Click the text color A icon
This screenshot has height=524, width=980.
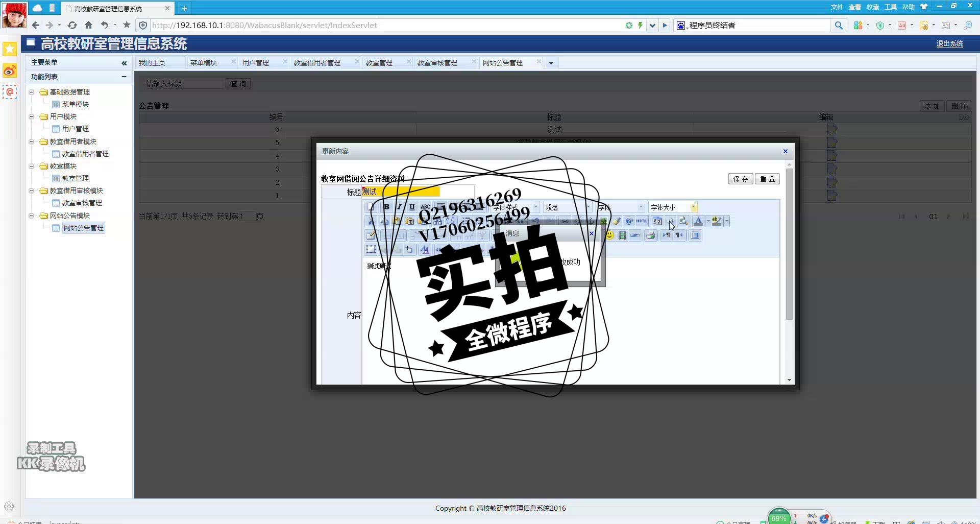[698, 221]
